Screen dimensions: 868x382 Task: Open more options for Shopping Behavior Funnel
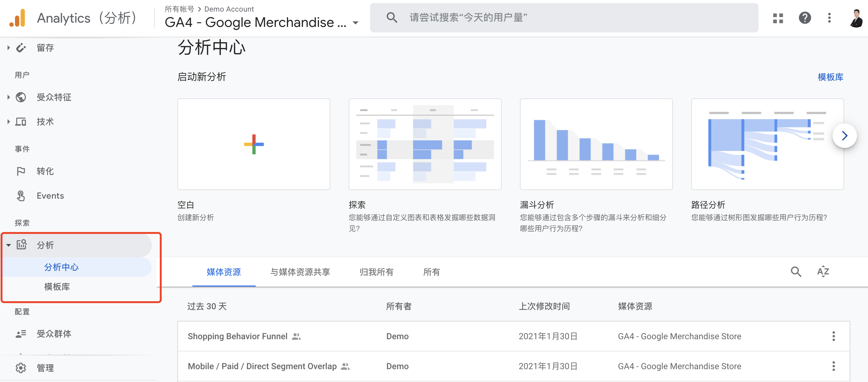[x=834, y=336]
